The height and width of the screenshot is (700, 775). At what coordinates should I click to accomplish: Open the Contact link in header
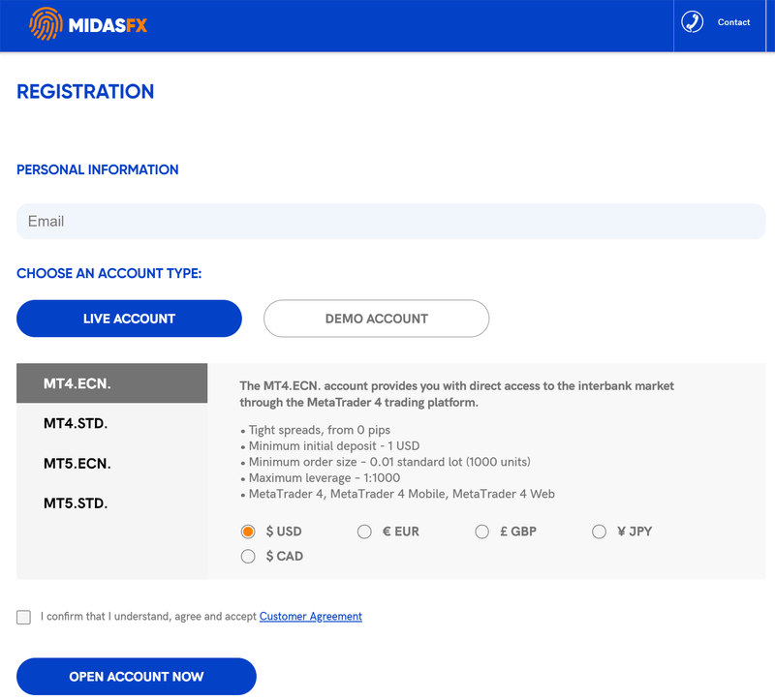[733, 22]
